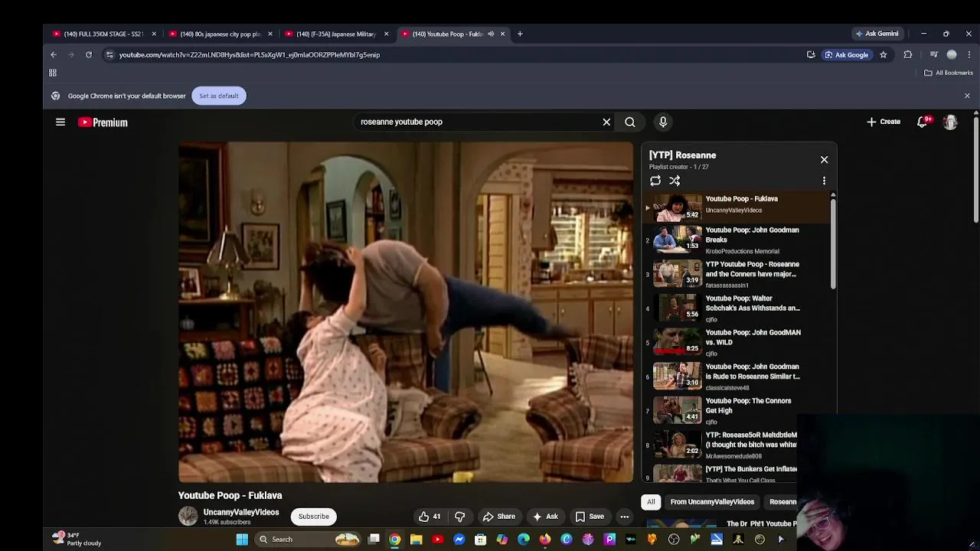The height and width of the screenshot is (551, 980).
Task: Open weather widget Partly cloudy
Action: coord(77,539)
